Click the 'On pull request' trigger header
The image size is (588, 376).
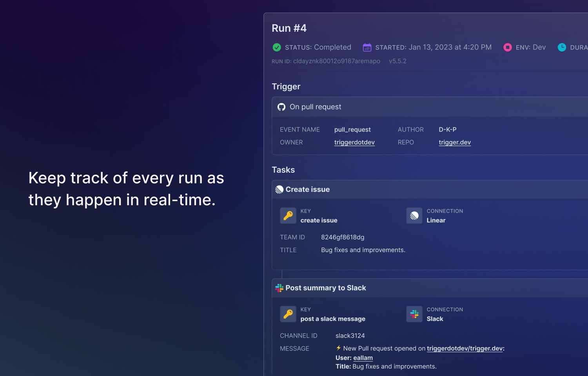(x=430, y=107)
